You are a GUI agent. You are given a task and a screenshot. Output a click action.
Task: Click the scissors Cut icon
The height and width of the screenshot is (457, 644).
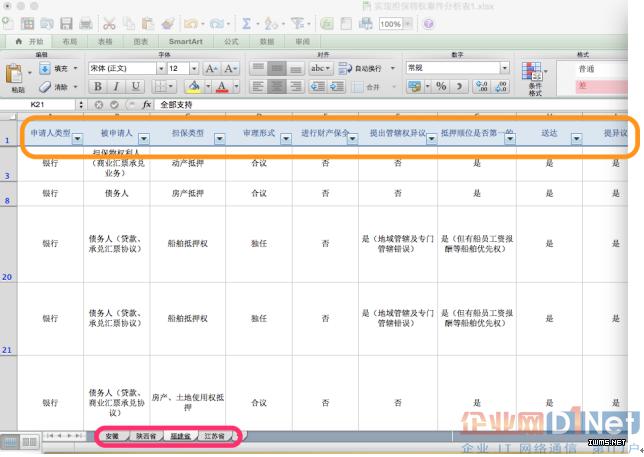click(x=109, y=23)
